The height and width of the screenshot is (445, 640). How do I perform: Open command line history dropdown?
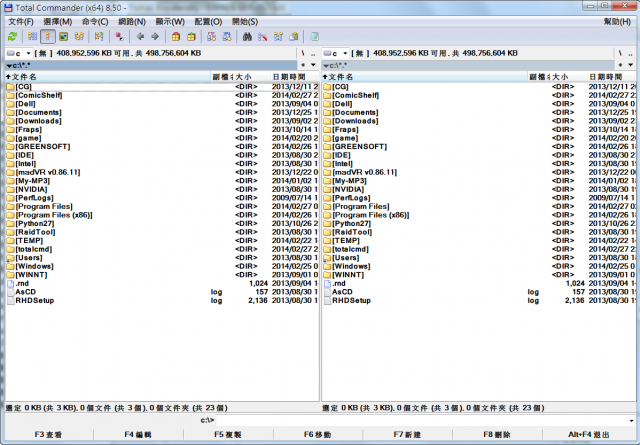pyautogui.click(x=631, y=420)
